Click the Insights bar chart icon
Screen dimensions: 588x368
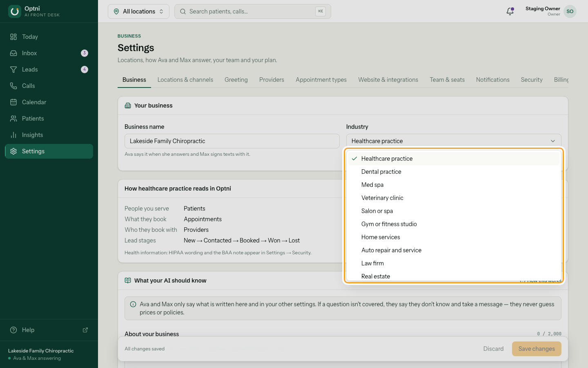[13, 135]
